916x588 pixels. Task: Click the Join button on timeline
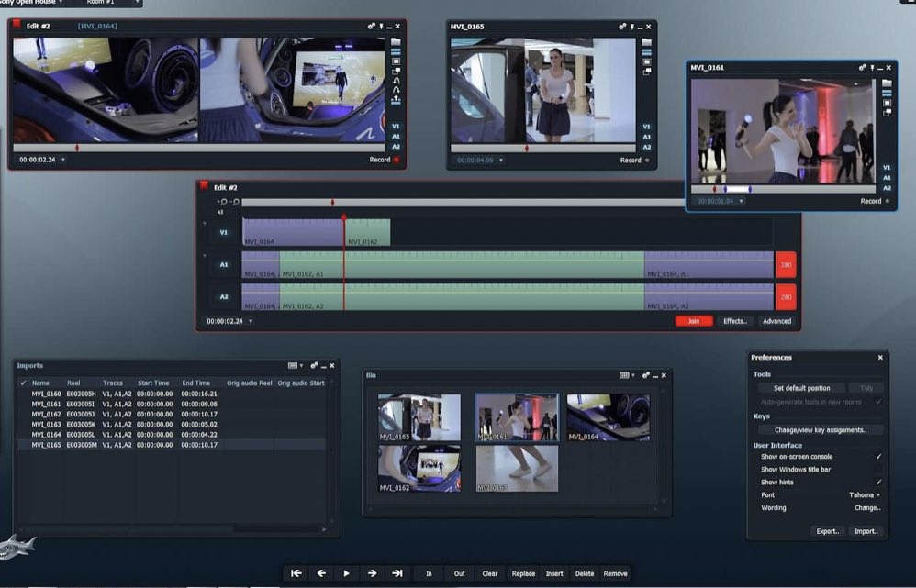point(694,321)
